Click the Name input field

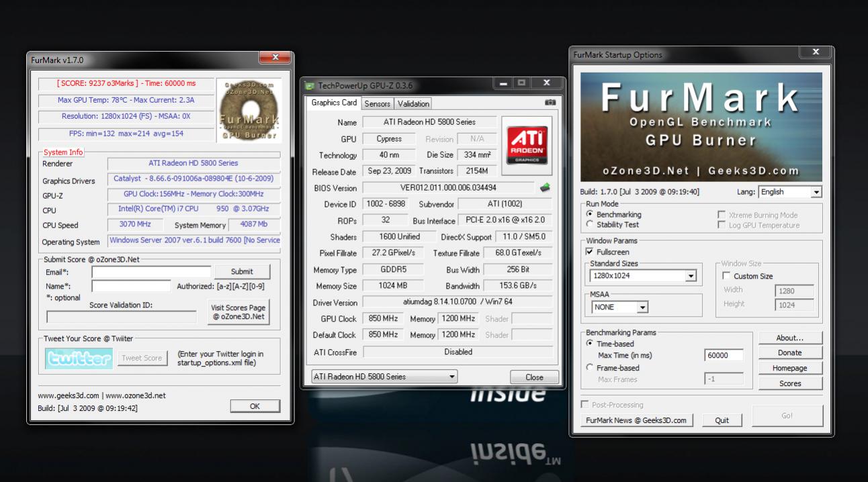point(131,286)
